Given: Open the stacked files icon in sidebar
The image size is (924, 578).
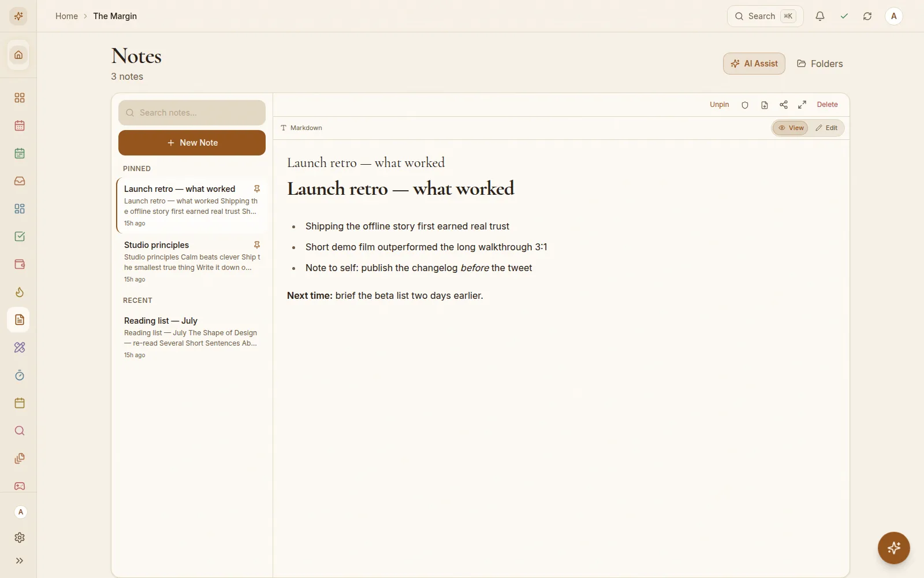Looking at the screenshot, I should tap(20, 458).
